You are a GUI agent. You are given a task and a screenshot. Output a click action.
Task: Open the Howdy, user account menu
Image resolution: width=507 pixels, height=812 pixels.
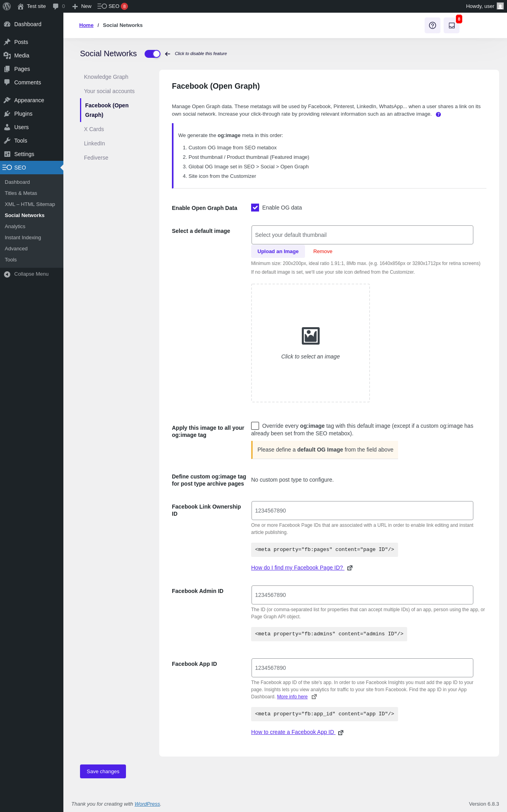coord(484,6)
